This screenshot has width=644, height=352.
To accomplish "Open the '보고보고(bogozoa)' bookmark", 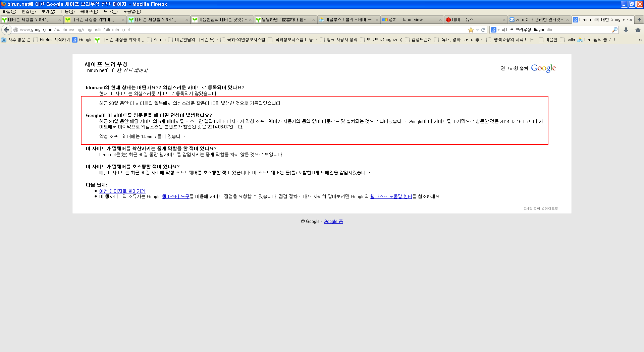I will point(381,40).
